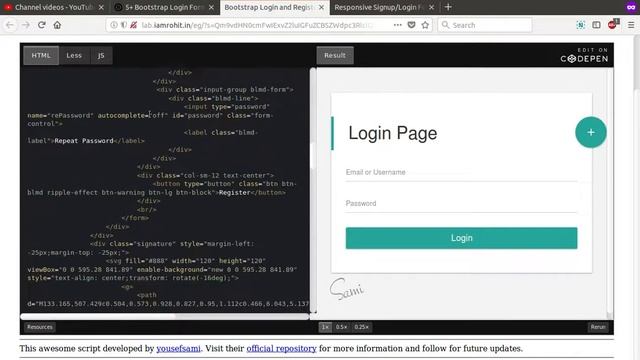Click the teal plus circle on login card

(x=591, y=132)
